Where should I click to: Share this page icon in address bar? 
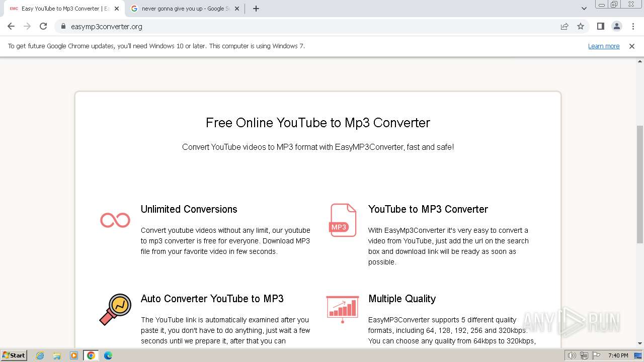[565, 26]
